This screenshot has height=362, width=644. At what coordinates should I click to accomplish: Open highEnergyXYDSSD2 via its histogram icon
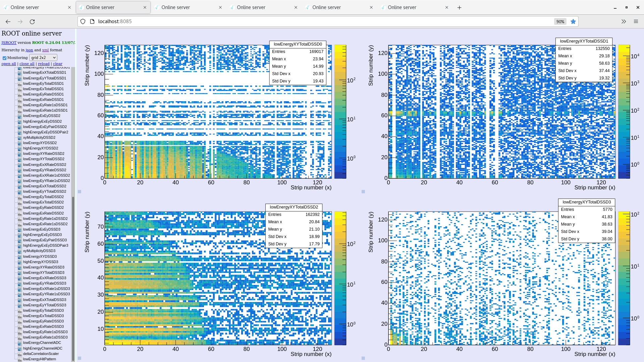(x=20, y=148)
